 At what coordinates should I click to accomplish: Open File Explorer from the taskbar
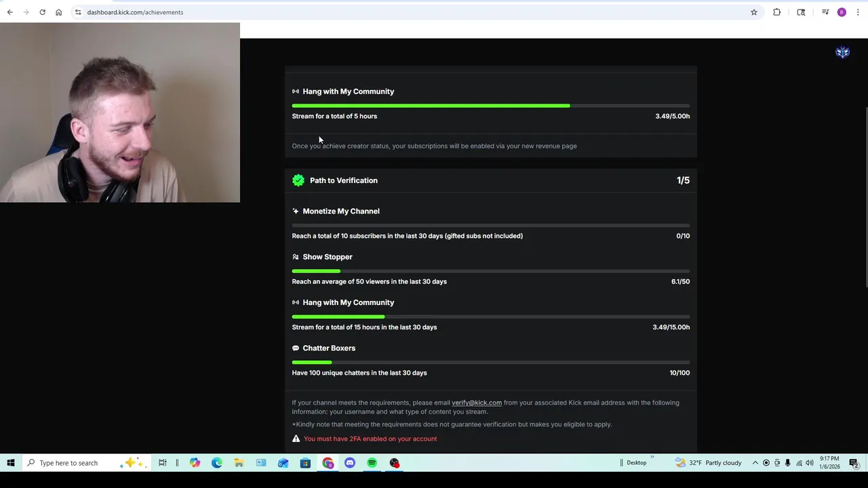point(239,463)
